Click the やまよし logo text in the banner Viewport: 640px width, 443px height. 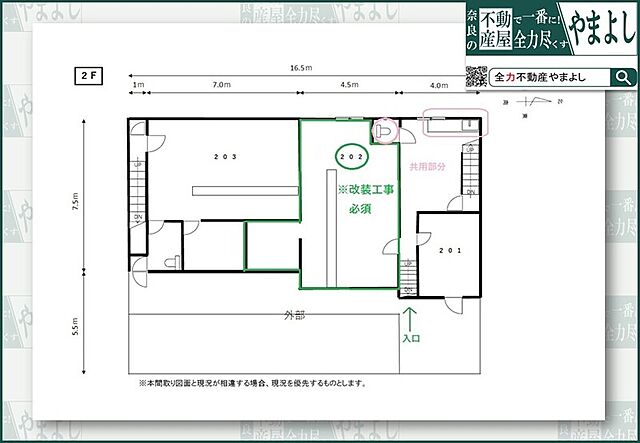pos(602,30)
